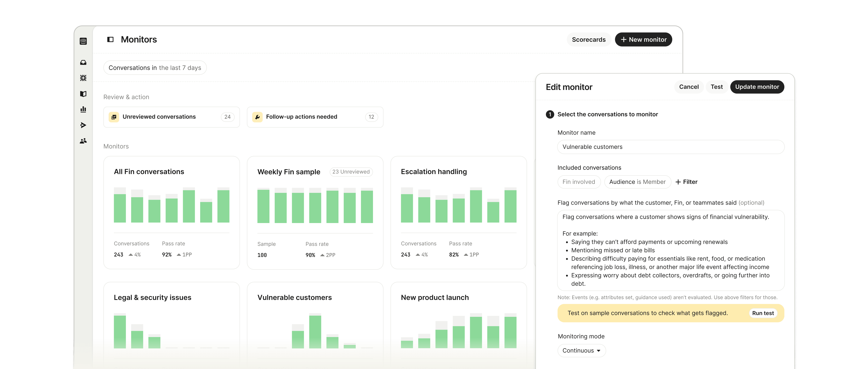Screen dimensions: 868x369
Task: Open the Fin AI agent sidebar icon
Action: click(83, 78)
